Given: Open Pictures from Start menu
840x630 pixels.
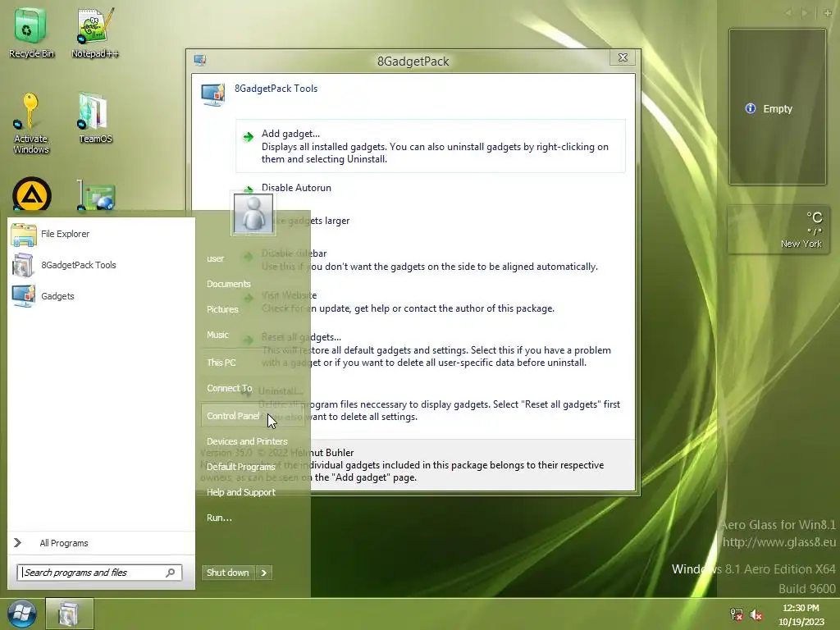Looking at the screenshot, I should pyautogui.click(x=222, y=309).
